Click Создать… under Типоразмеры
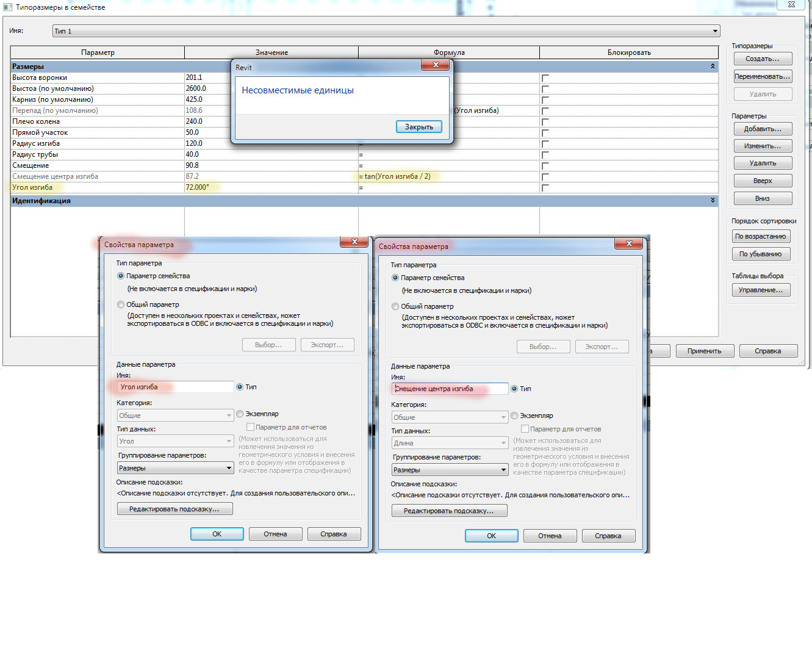 [763, 59]
